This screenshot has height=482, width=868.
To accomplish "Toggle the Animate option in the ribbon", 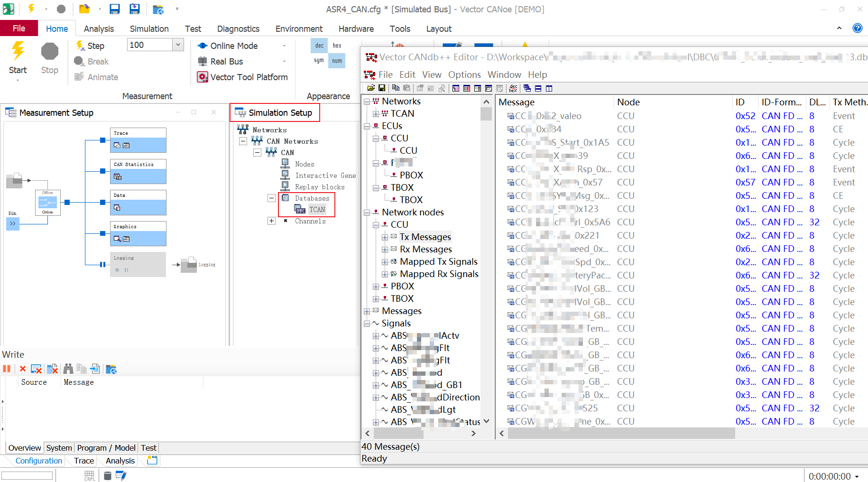I will 97,77.
